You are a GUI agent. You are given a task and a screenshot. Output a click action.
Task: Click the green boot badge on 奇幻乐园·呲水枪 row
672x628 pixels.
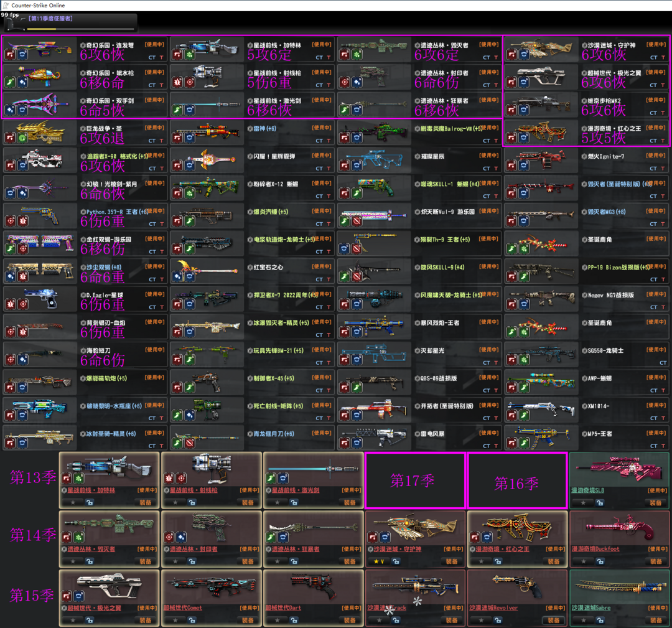[x=10, y=82]
